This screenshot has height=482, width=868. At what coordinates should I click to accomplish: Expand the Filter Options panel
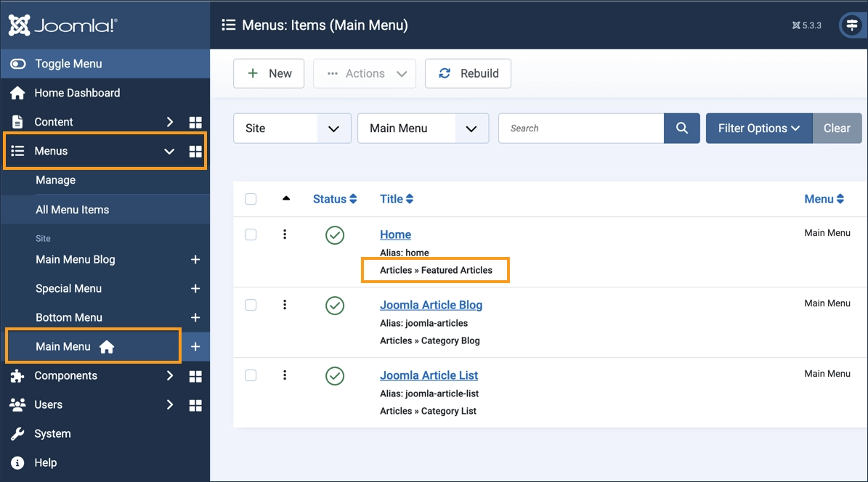click(x=758, y=128)
